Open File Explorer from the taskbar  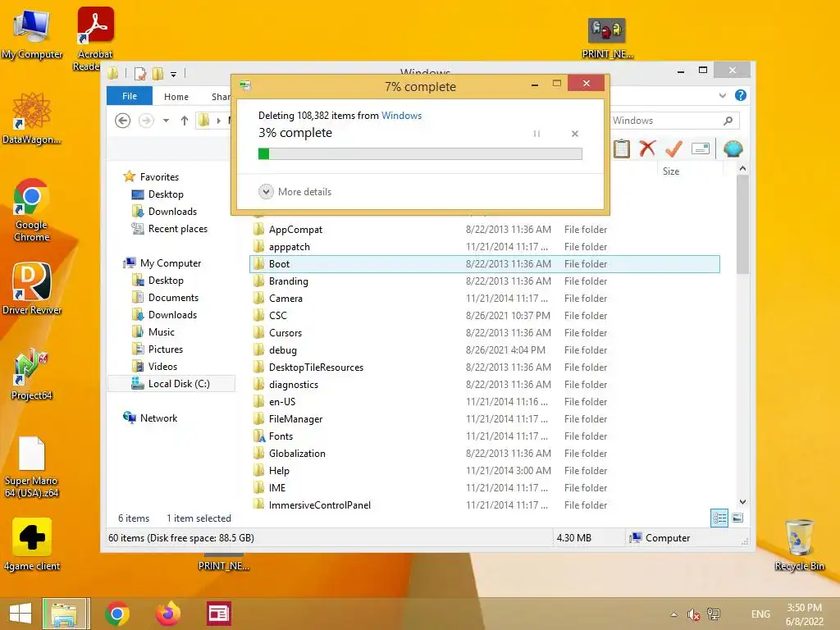tap(66, 614)
